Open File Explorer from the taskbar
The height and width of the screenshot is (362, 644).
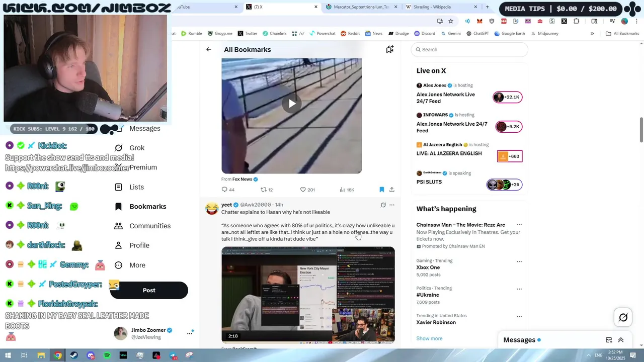tap(41, 355)
